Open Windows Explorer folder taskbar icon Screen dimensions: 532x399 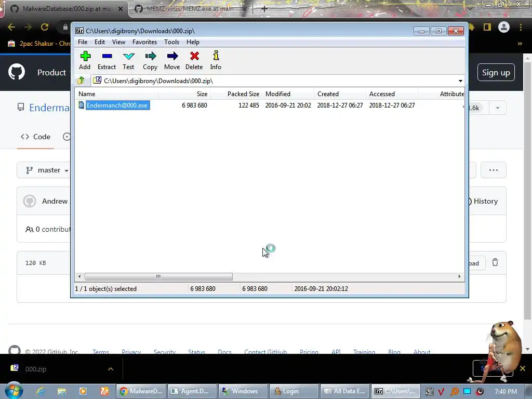tap(62, 391)
